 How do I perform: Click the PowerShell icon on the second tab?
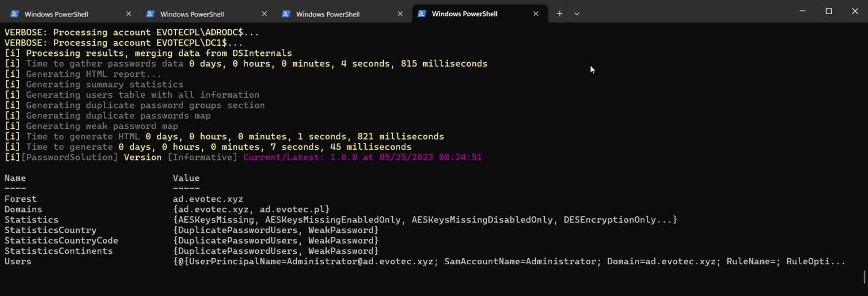pos(150,14)
